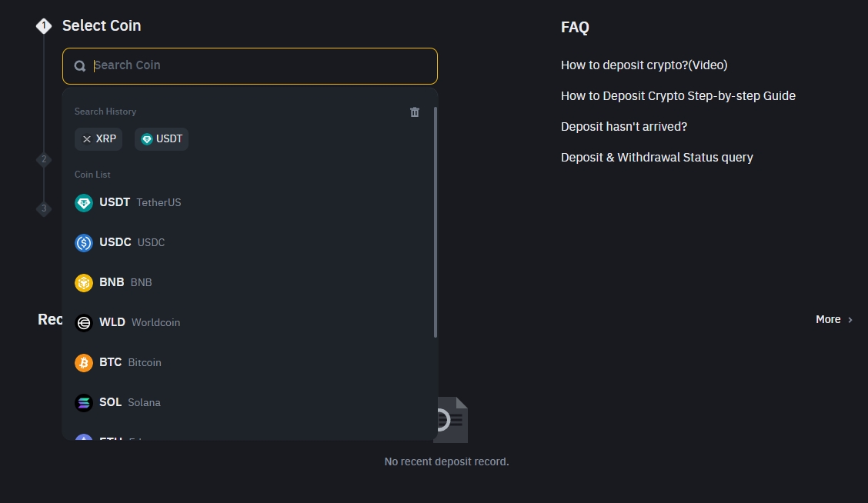Click the Solana SOL logo
Image resolution: width=868 pixels, height=503 pixels.
[84, 403]
